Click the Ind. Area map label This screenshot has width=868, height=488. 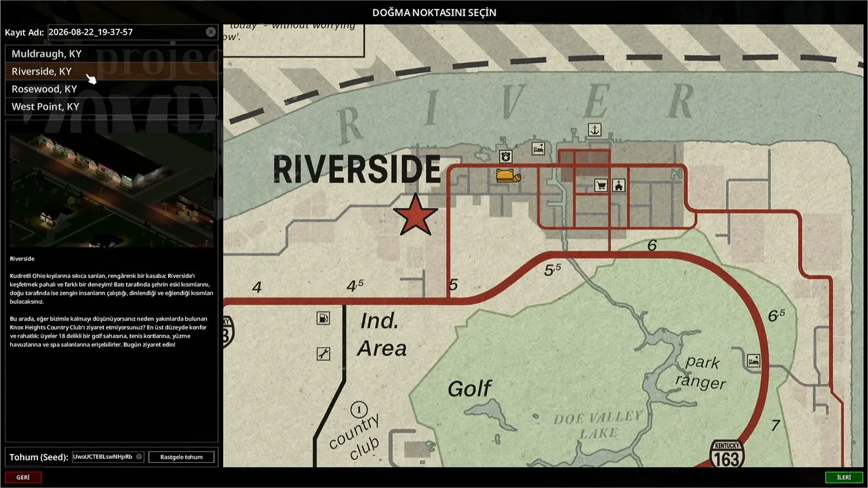click(x=382, y=334)
